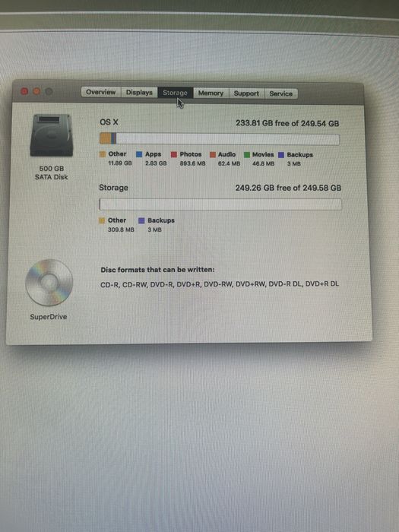The image size is (399, 532).
Task: Click the OS X Backups purple swatch
Action: pos(281,155)
